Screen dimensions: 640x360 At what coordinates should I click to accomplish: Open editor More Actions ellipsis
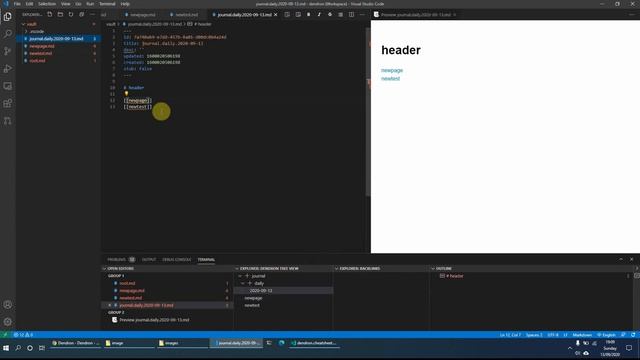pyautogui.click(x=362, y=14)
